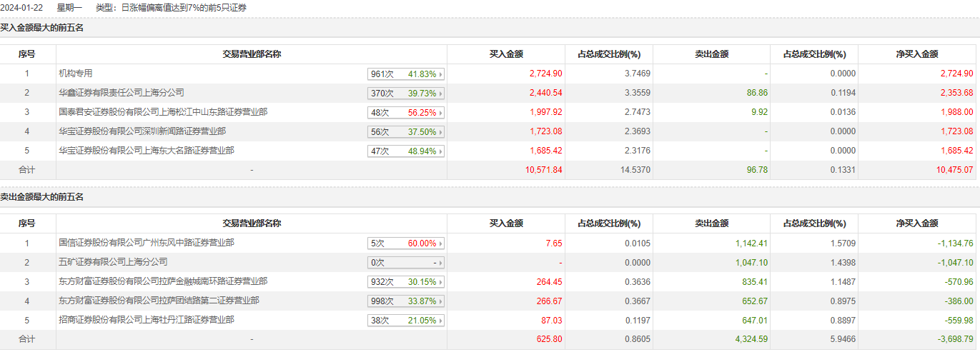Click 五矿证券有限公司上海分公司 link
980x352 pixels.
tap(113, 262)
